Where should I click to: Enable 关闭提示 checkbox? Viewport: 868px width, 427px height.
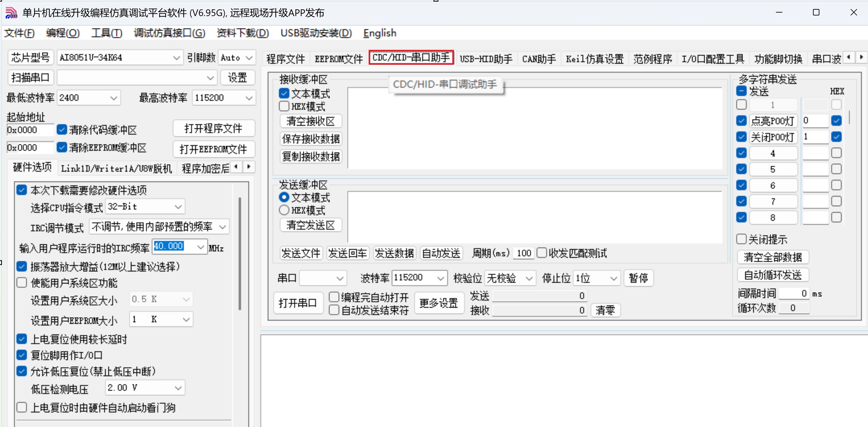point(741,239)
